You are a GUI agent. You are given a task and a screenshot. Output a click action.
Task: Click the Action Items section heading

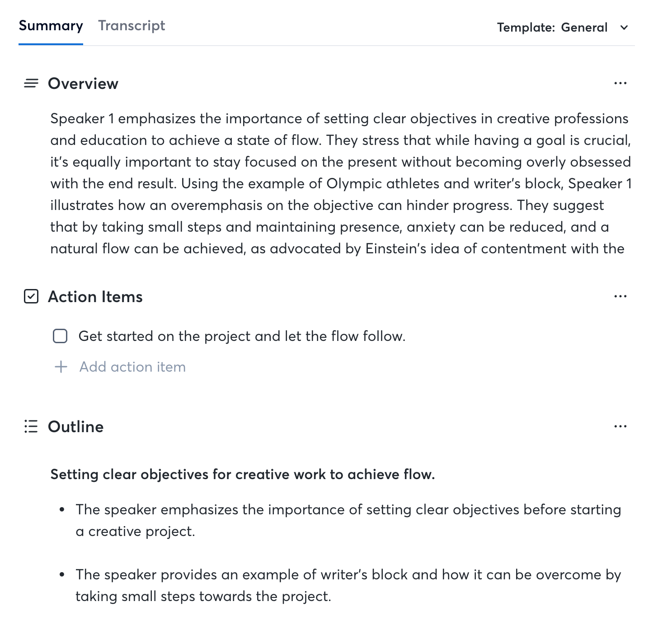click(x=95, y=297)
